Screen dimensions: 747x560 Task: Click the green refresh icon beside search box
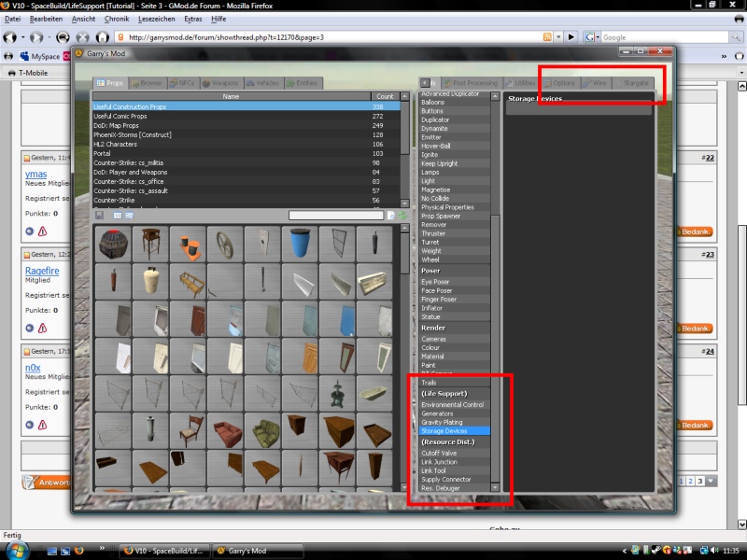point(403,216)
